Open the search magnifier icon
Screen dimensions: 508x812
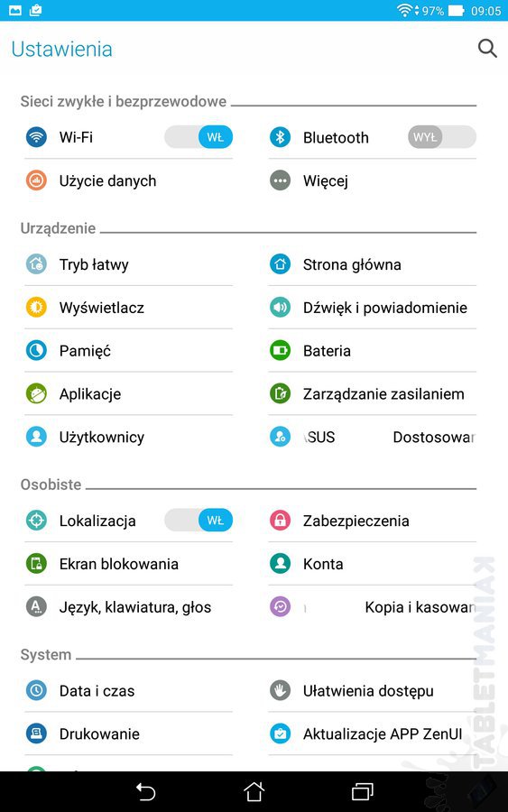click(x=487, y=49)
